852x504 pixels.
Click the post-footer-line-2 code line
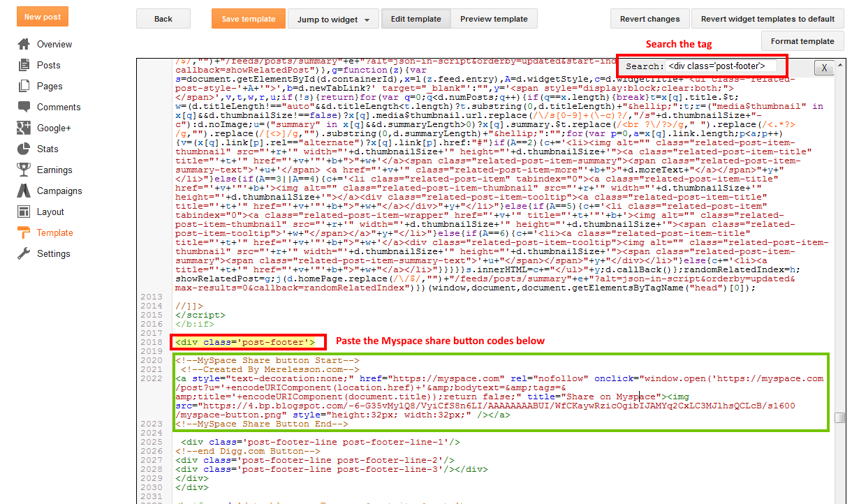pos(315,460)
